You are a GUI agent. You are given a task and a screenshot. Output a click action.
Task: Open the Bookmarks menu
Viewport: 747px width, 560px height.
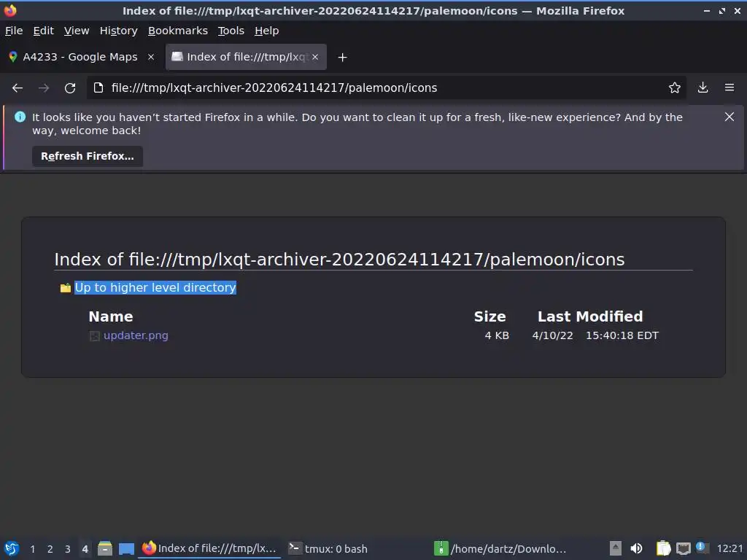tap(178, 31)
